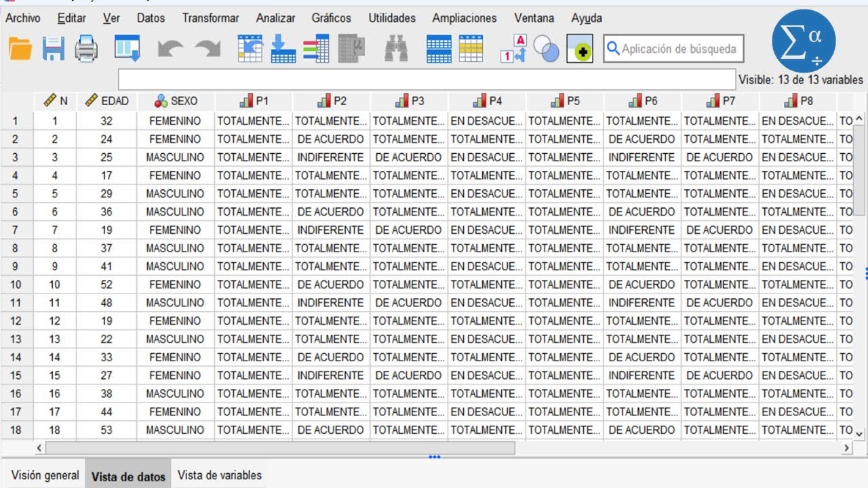Screen dimensions: 868x488
Task: Click the vertical scrollbar down arrow
Action: 860,433
